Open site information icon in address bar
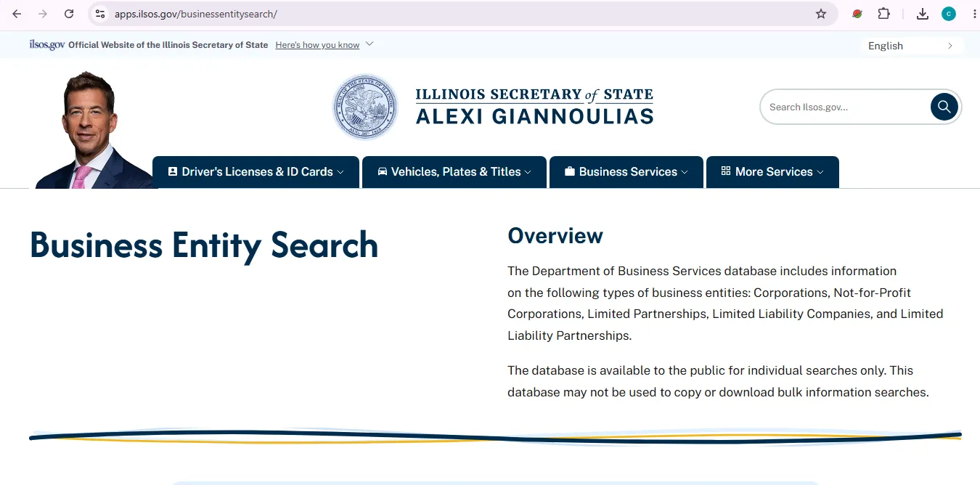The height and width of the screenshot is (485, 980). (100, 14)
